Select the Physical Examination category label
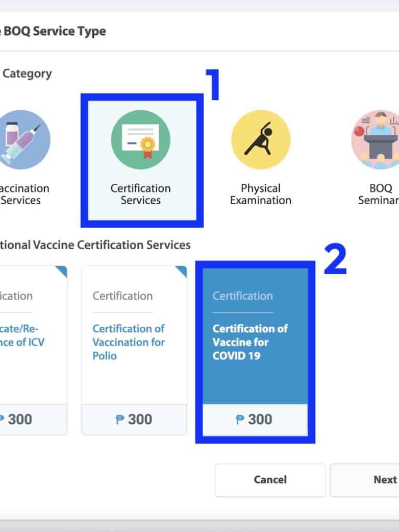This screenshot has width=399, height=532. coord(260,194)
